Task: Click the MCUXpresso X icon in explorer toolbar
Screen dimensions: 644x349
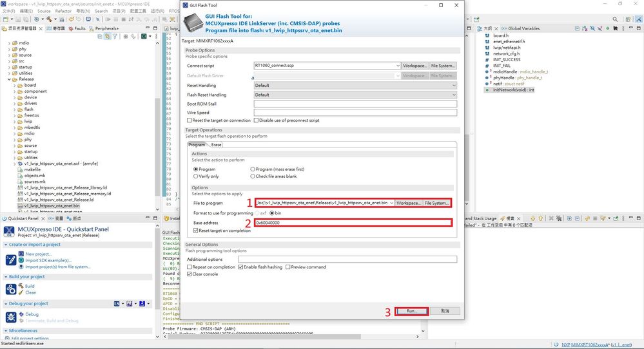Action: point(144,37)
